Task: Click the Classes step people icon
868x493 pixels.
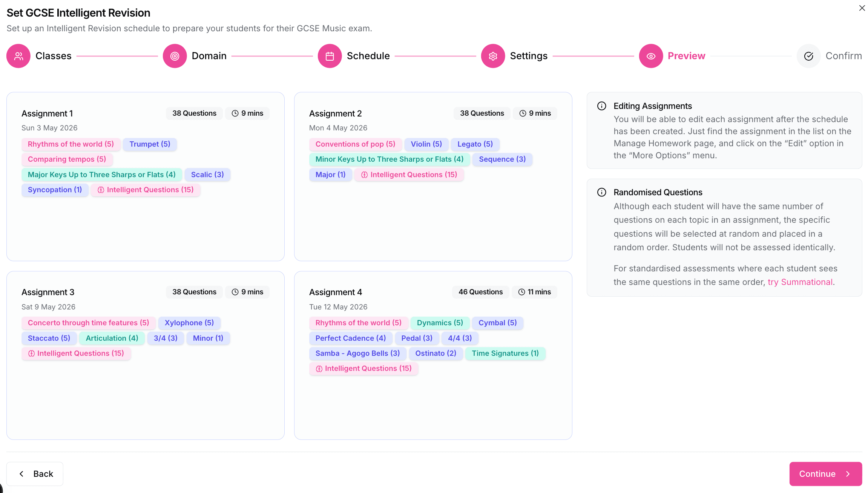Action: click(x=18, y=56)
